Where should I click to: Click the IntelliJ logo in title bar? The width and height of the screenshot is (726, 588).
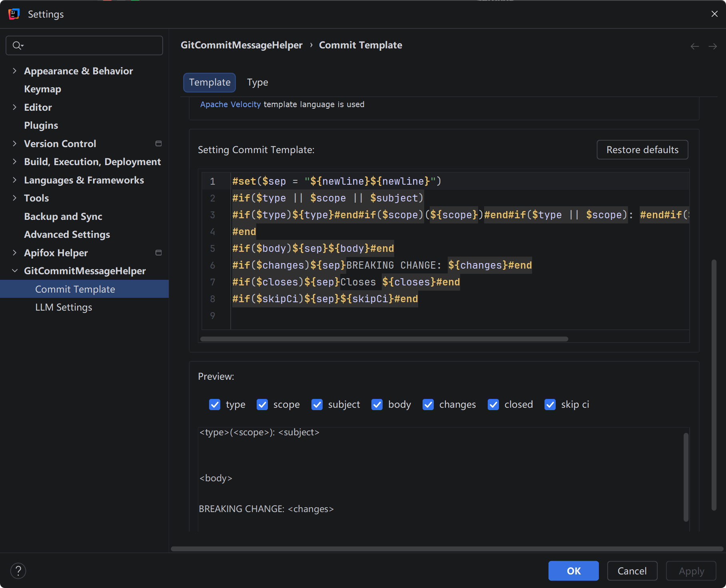[14, 14]
